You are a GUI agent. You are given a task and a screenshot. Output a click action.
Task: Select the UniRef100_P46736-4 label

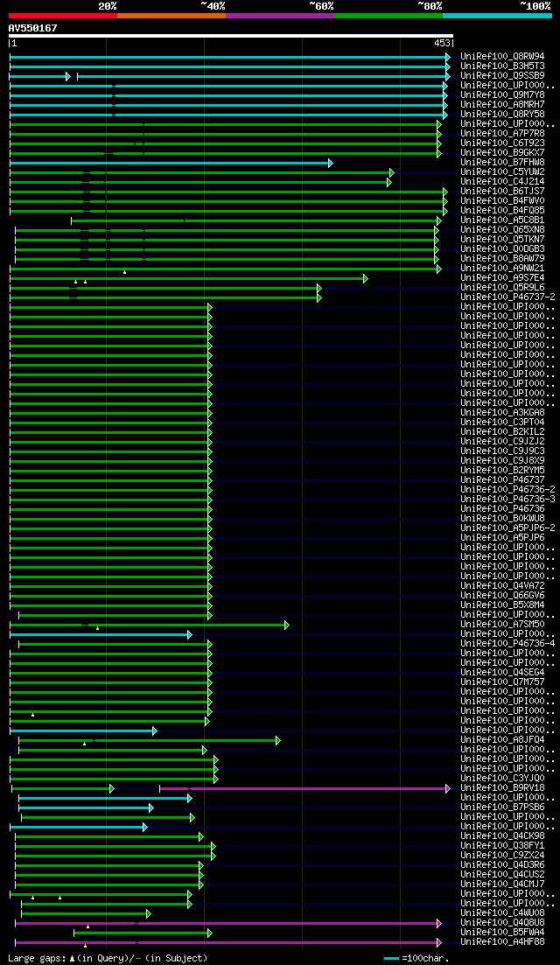(507, 645)
